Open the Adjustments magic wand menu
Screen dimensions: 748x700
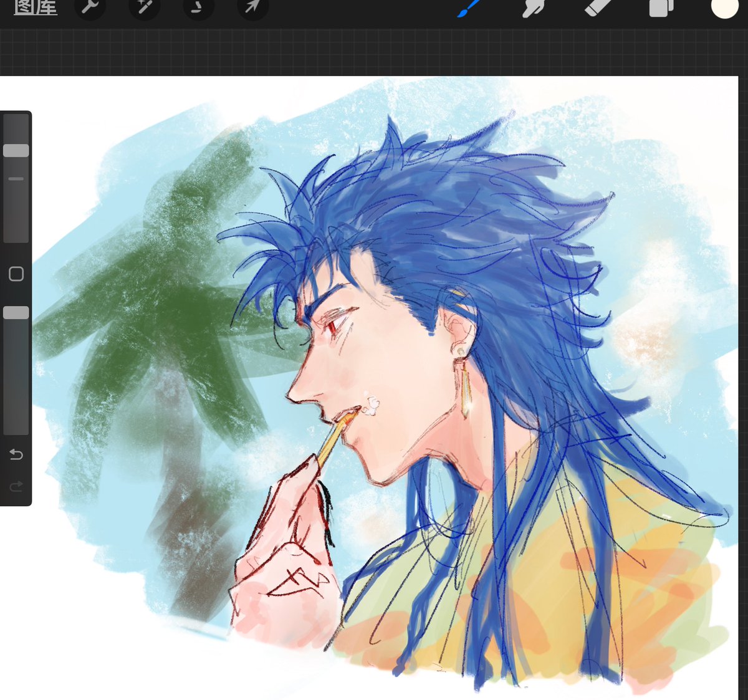pyautogui.click(x=144, y=7)
